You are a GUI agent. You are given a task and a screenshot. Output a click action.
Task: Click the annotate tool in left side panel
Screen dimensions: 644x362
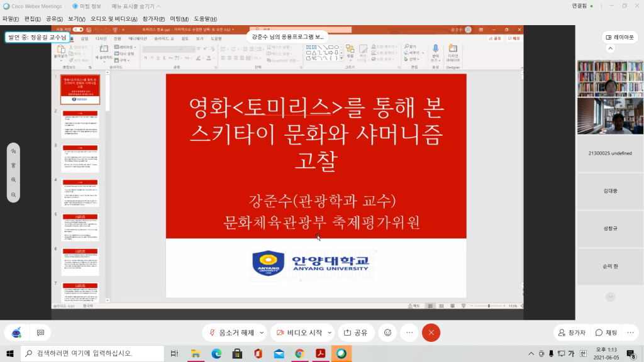coord(14,151)
